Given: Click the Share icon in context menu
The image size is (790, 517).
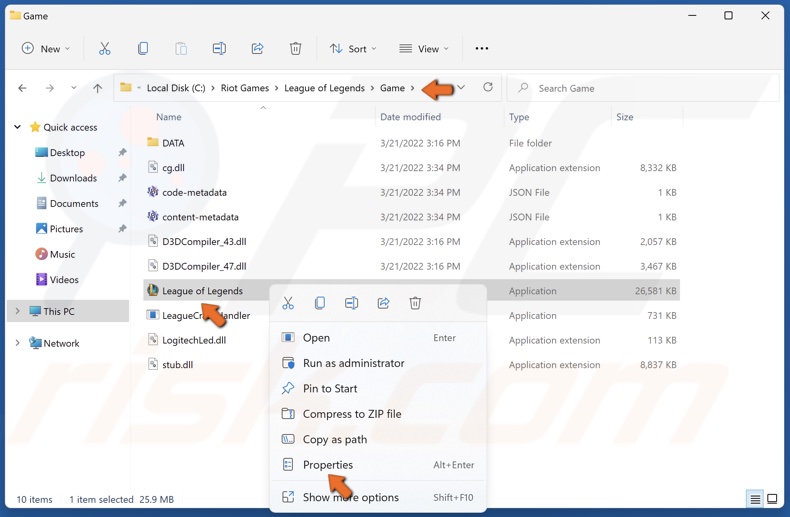Looking at the screenshot, I should click(x=383, y=303).
